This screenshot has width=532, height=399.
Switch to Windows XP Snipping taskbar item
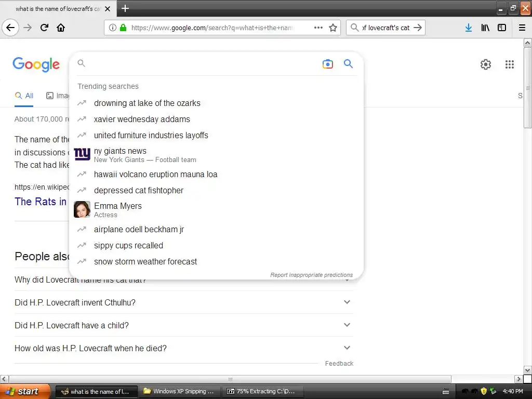pyautogui.click(x=179, y=391)
